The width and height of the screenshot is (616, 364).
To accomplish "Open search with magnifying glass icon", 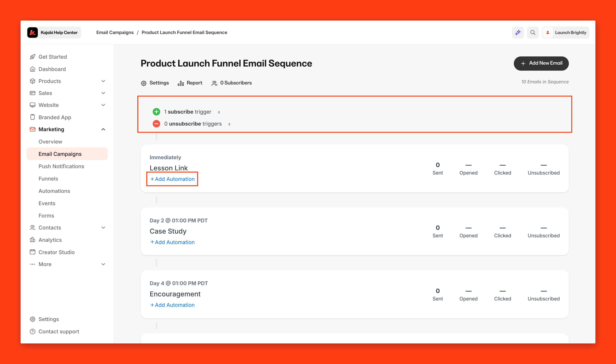I will pos(533,33).
